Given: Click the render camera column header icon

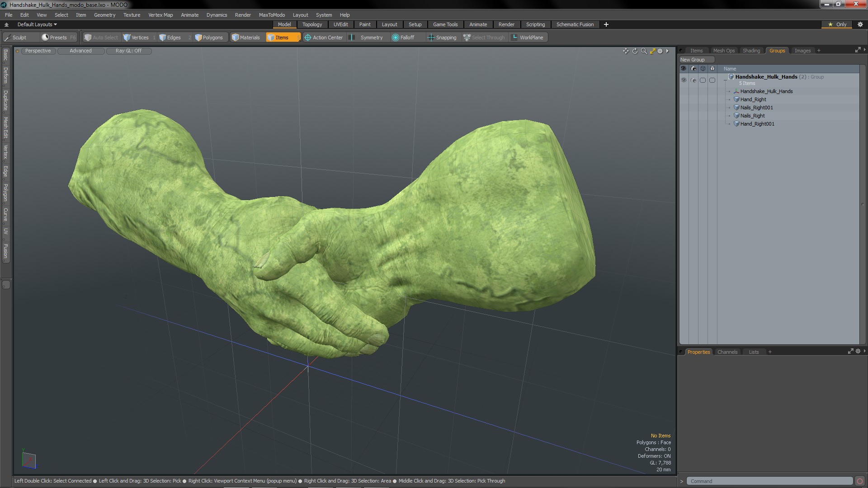Looking at the screenshot, I should 693,69.
